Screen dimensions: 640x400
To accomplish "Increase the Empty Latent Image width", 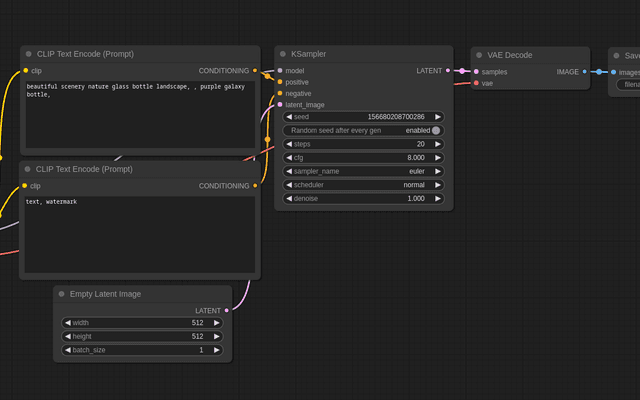I will [217, 323].
